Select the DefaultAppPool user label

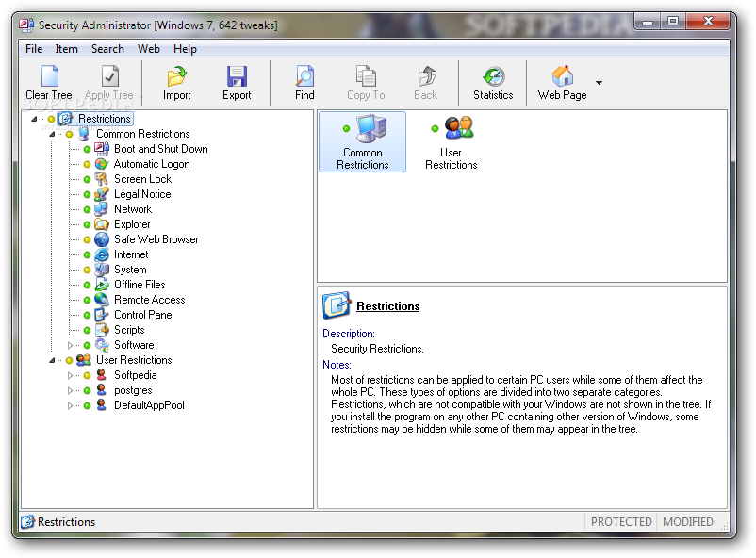(x=149, y=405)
